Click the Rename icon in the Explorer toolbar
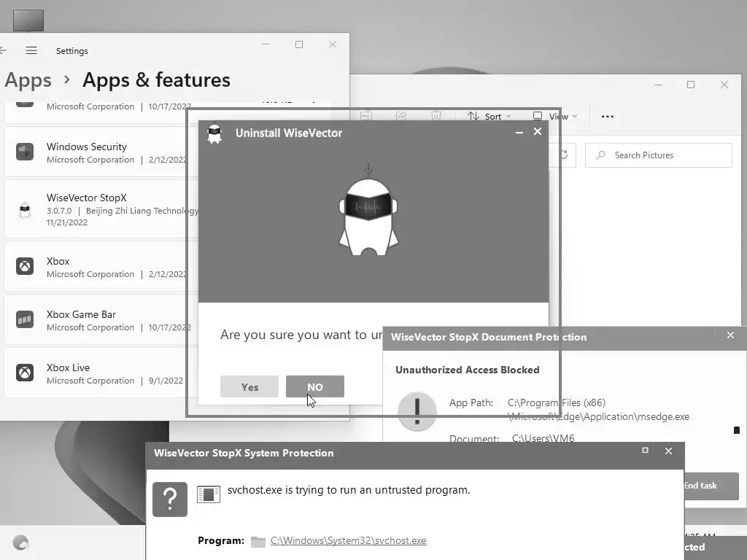 (366, 116)
